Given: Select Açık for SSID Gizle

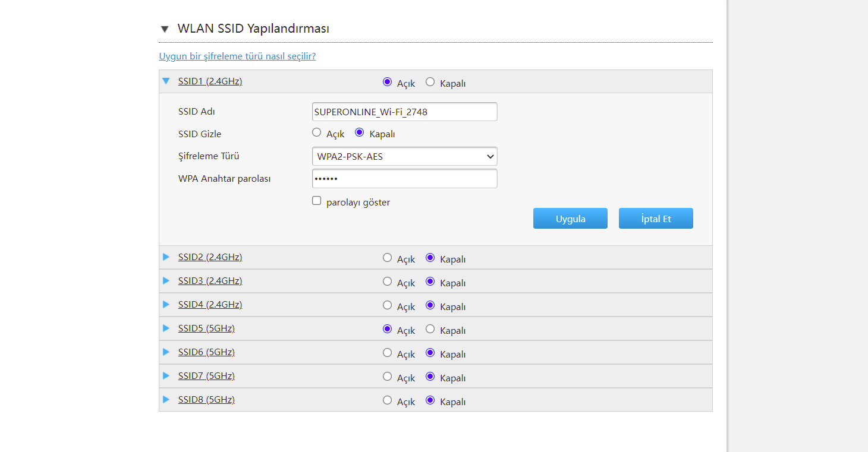Looking at the screenshot, I should (x=317, y=133).
